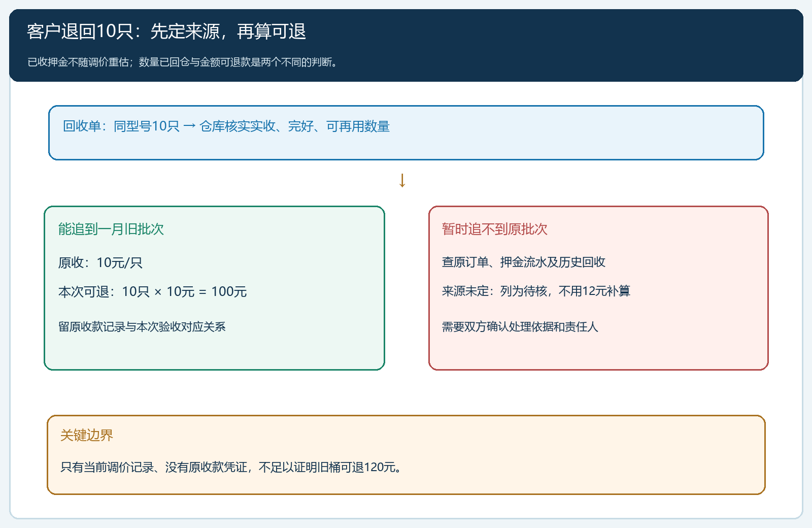Click the text "原收：10元/只"
Viewport: 812px width, 528px height.
click(x=100, y=262)
